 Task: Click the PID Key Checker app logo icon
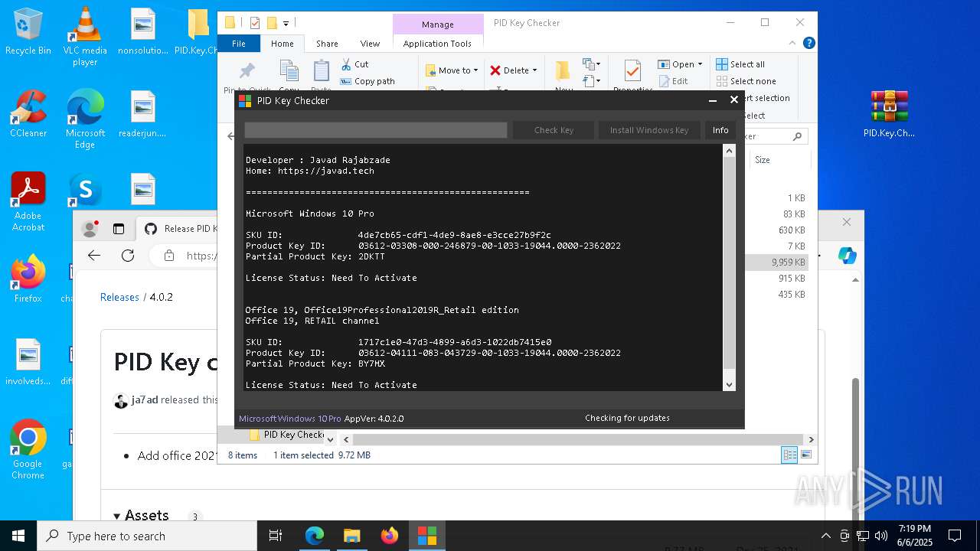245,100
